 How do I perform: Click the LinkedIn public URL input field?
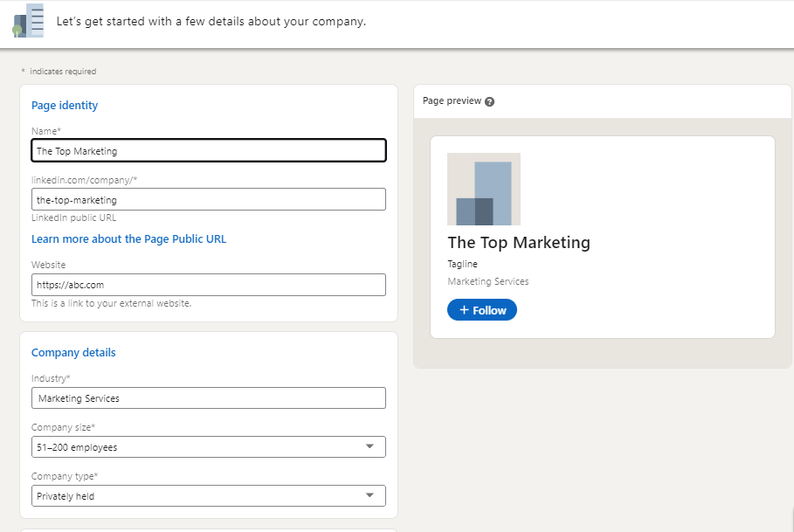tap(208, 200)
